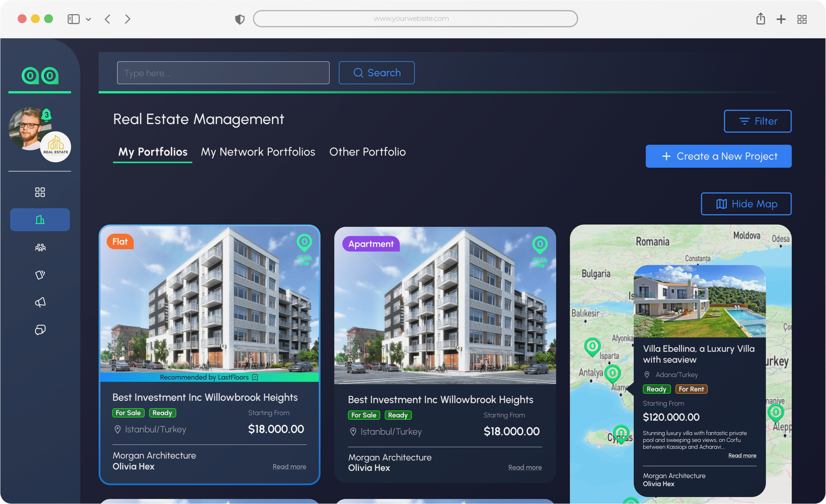The image size is (826, 504).
Task: Click the megaphone announcements sidebar icon
Action: pos(40,302)
